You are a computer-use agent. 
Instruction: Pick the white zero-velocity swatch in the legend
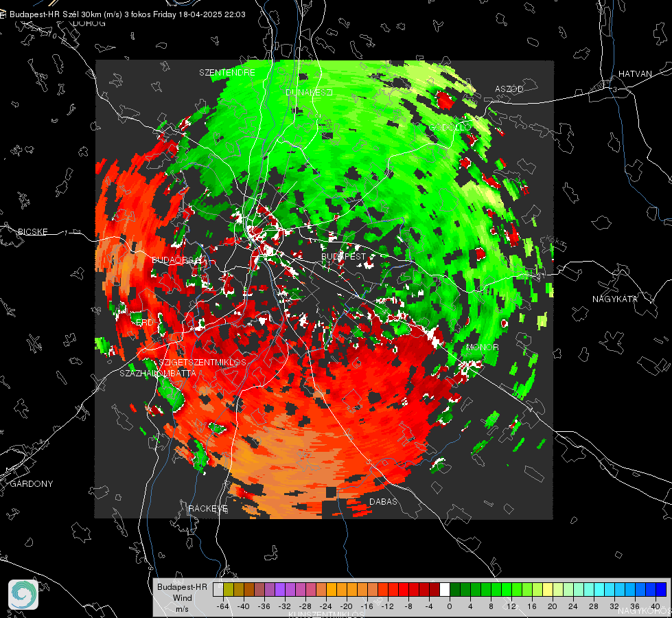445,589
